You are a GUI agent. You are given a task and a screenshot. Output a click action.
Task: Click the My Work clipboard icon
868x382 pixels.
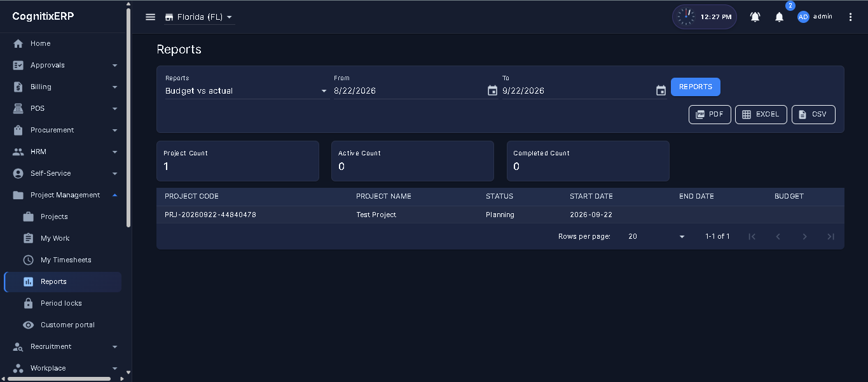28,238
